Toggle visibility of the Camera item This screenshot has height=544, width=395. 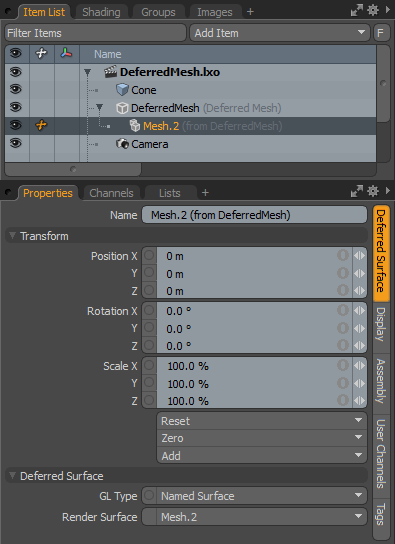16,143
